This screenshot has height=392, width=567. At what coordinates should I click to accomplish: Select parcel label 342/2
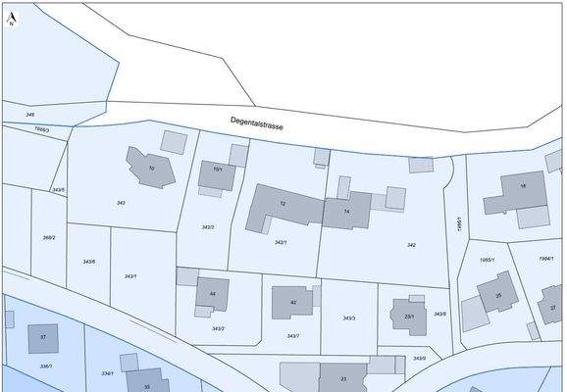pos(208,227)
